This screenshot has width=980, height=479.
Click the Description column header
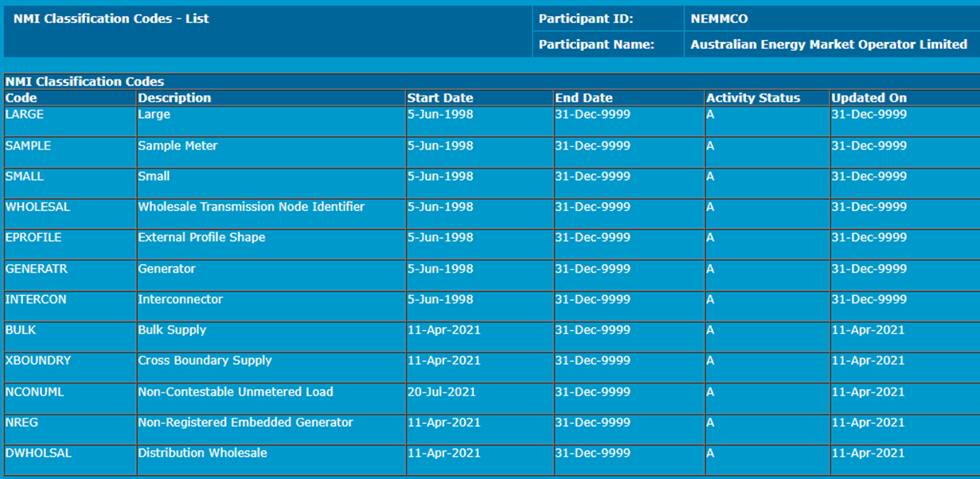pyautogui.click(x=174, y=98)
